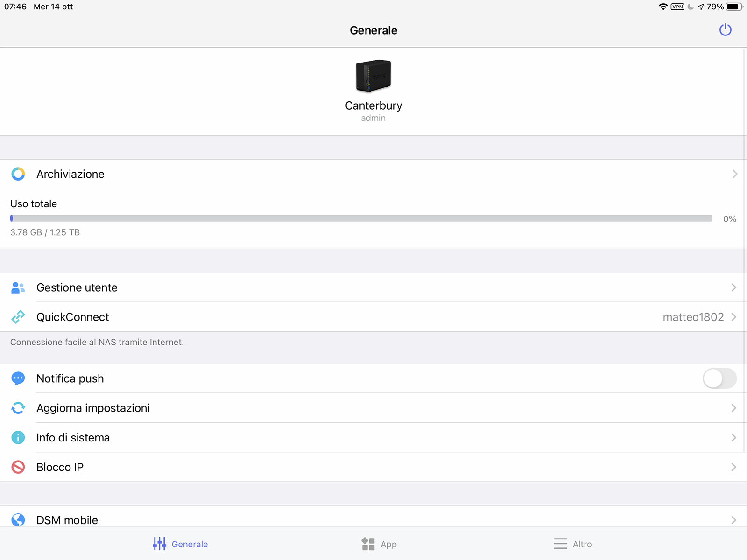
Task: Tap the Canterbury server name
Action: [x=373, y=105]
